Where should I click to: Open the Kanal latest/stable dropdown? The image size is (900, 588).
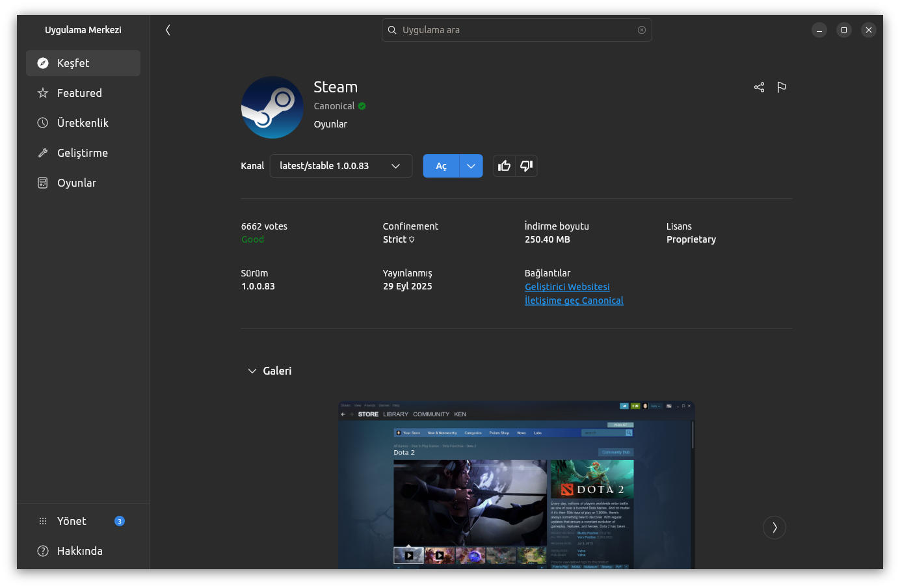[x=341, y=166]
